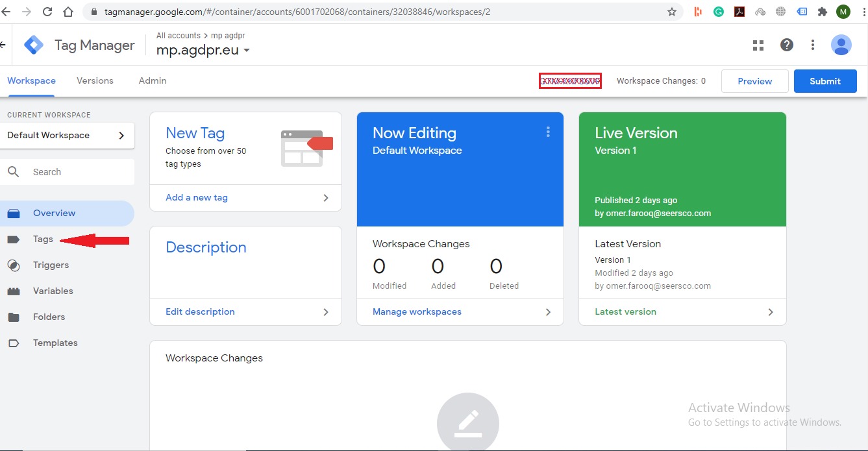Click Workspace Changes: 0 text
The width and height of the screenshot is (868, 451).
(661, 81)
